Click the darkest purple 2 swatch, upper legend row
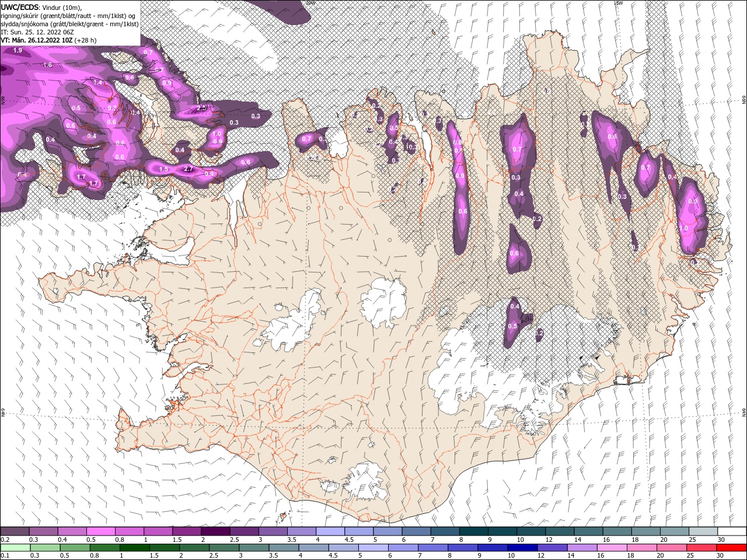The width and height of the screenshot is (747, 560). [x=215, y=531]
